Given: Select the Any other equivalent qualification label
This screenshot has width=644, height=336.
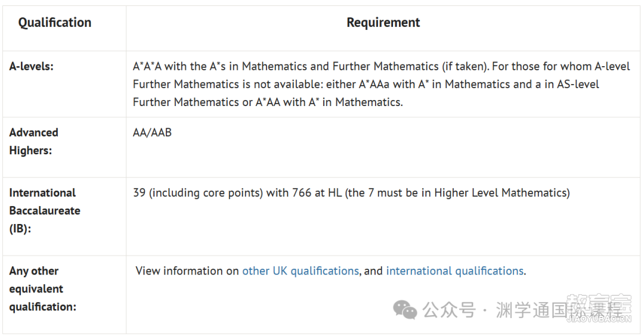Looking at the screenshot, I should 43,289.
